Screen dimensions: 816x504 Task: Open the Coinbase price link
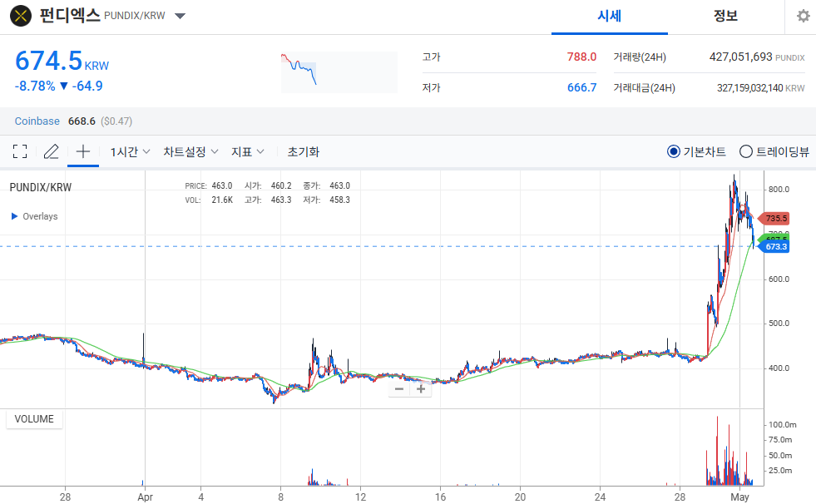coord(37,121)
